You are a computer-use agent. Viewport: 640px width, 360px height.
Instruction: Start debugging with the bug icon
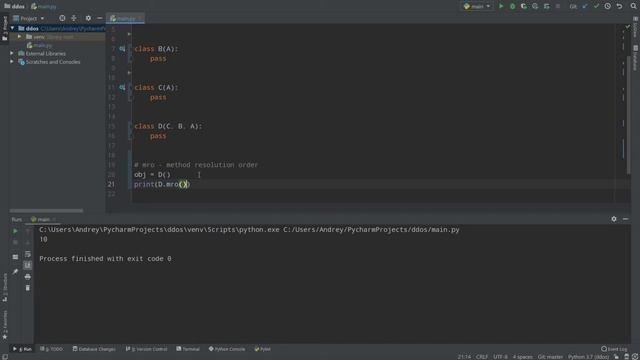pyautogui.click(x=512, y=6)
